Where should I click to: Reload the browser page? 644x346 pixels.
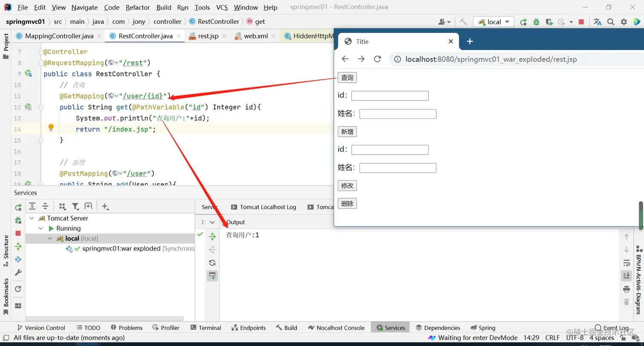377,59
